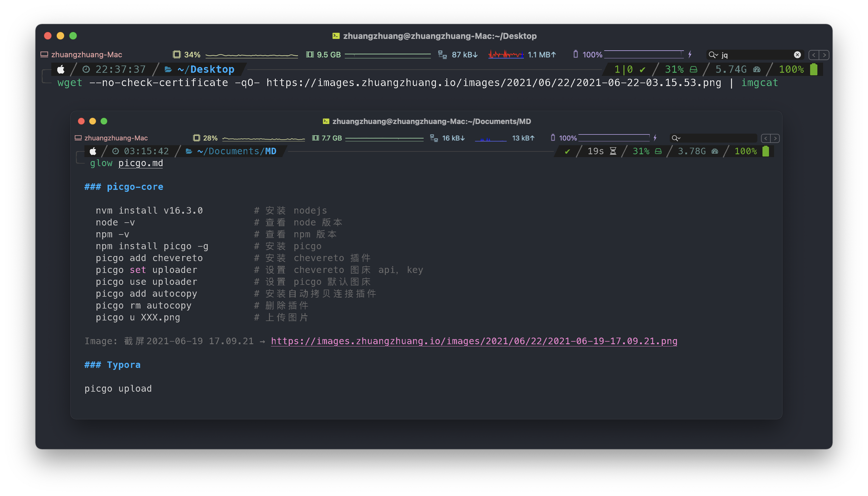Click the disk icon beside 31% in the Desktop prompt

click(694, 70)
